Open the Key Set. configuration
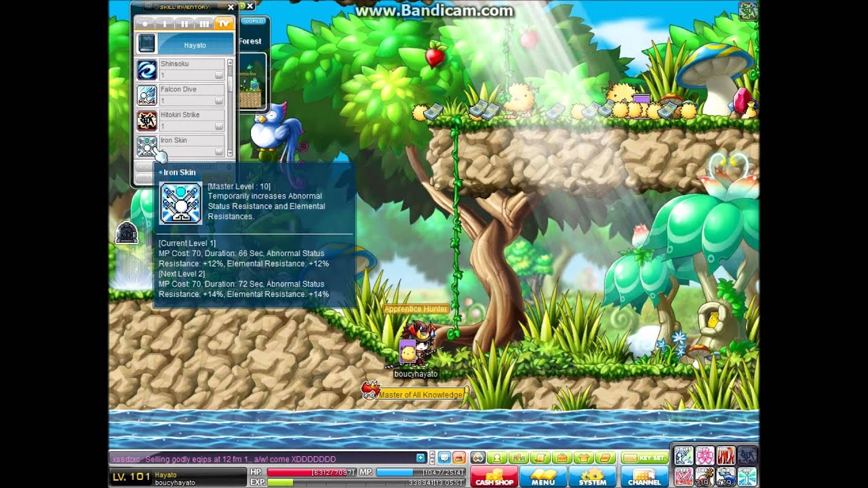Viewport: 868px width, 488px height. pyautogui.click(x=645, y=457)
